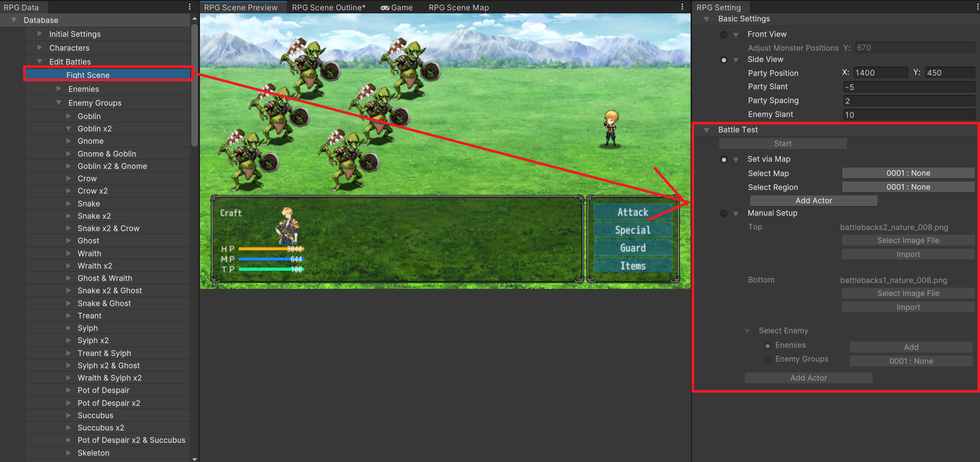Screen dimensions: 980x462
Task: Click Special command in battle preview
Action: click(x=633, y=230)
